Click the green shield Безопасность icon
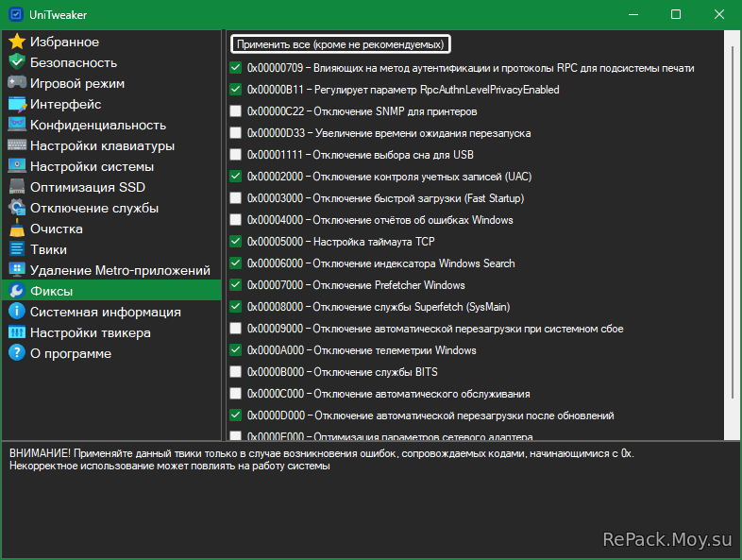 [16, 62]
